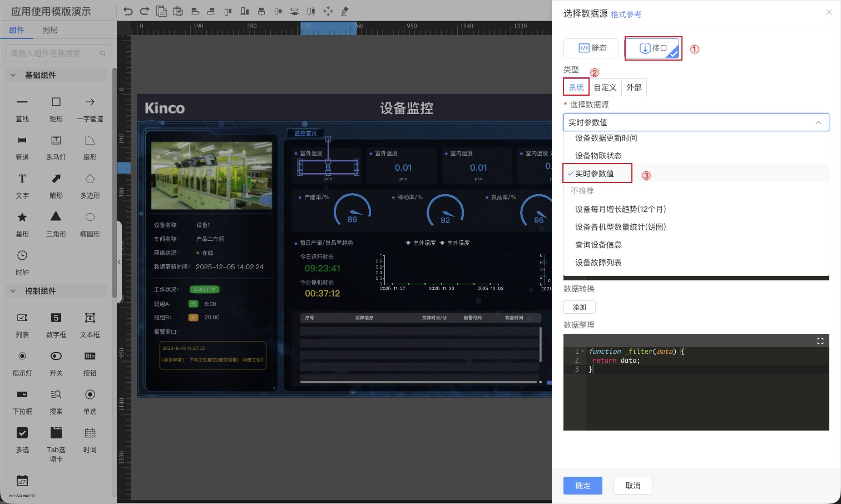The height and width of the screenshot is (504, 841).
Task: Select the copy icon in the toolbar
Action: (161, 11)
